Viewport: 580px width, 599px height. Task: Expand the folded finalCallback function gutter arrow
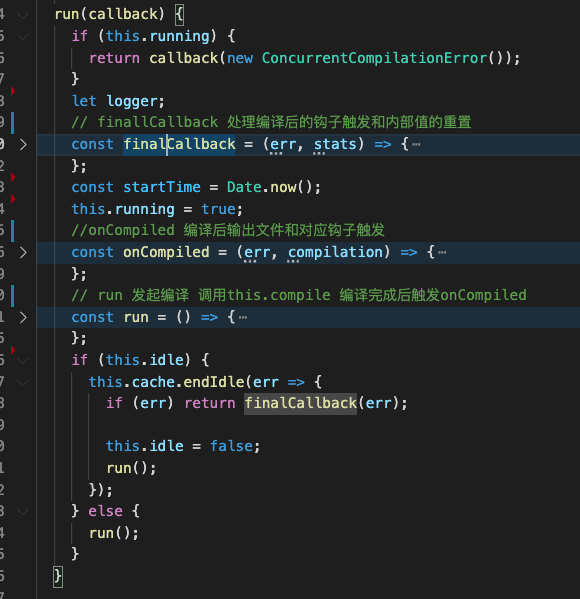[23, 144]
